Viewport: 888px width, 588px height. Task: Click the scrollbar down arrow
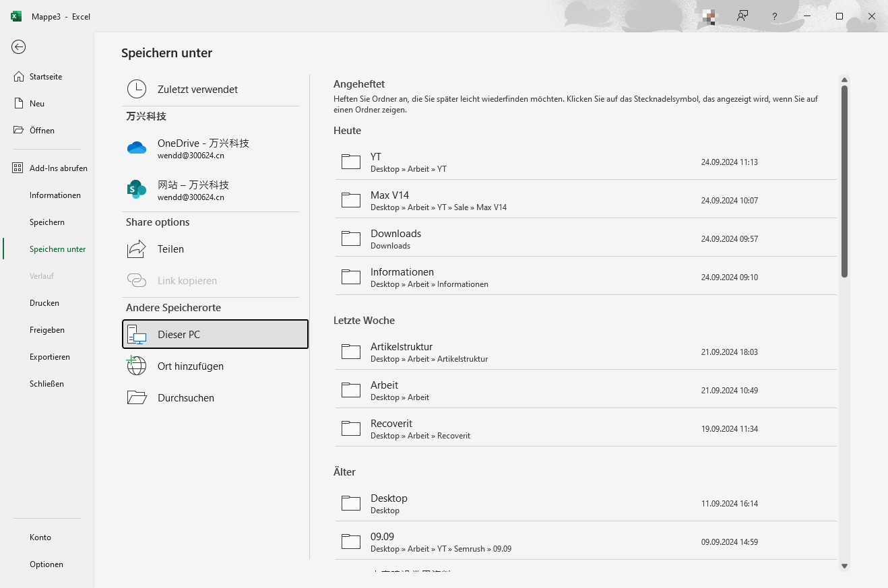[x=844, y=566]
